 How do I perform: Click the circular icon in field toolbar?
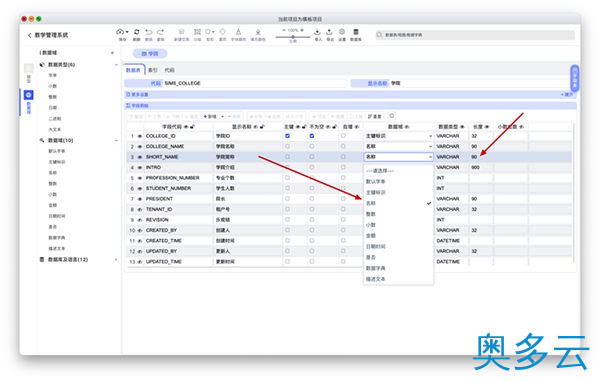tap(392, 116)
